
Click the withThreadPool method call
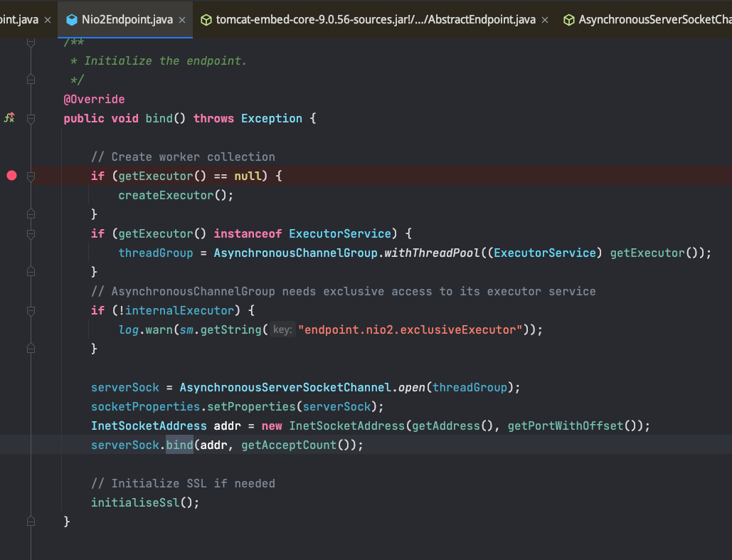[432, 253]
